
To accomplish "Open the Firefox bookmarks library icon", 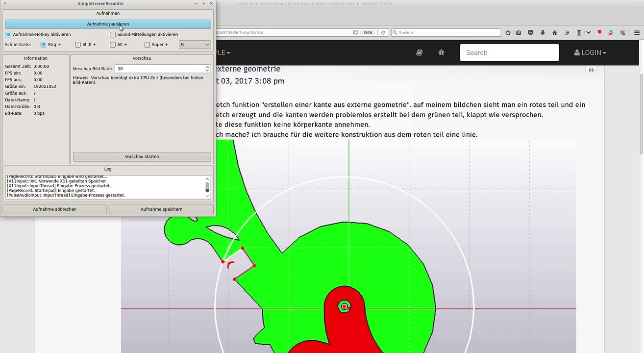I will pos(519,33).
